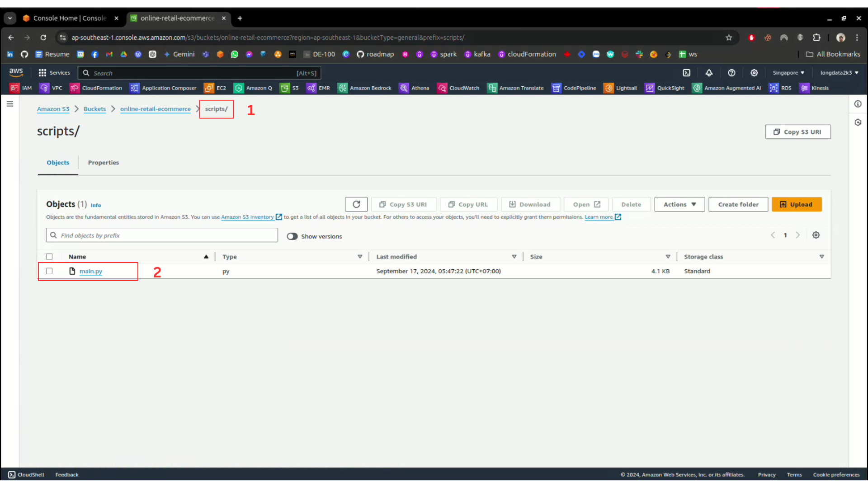Toggle the Show versions switch
This screenshot has width=868, height=488.
(292, 236)
